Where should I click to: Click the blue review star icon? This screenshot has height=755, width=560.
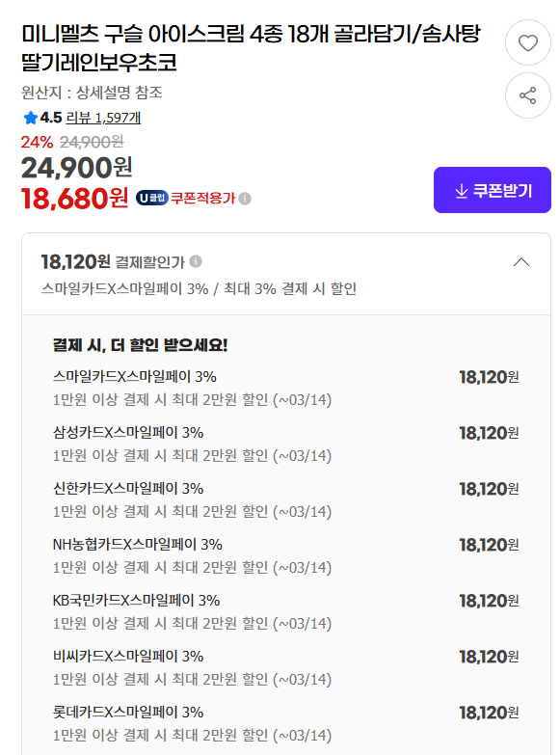(30, 118)
